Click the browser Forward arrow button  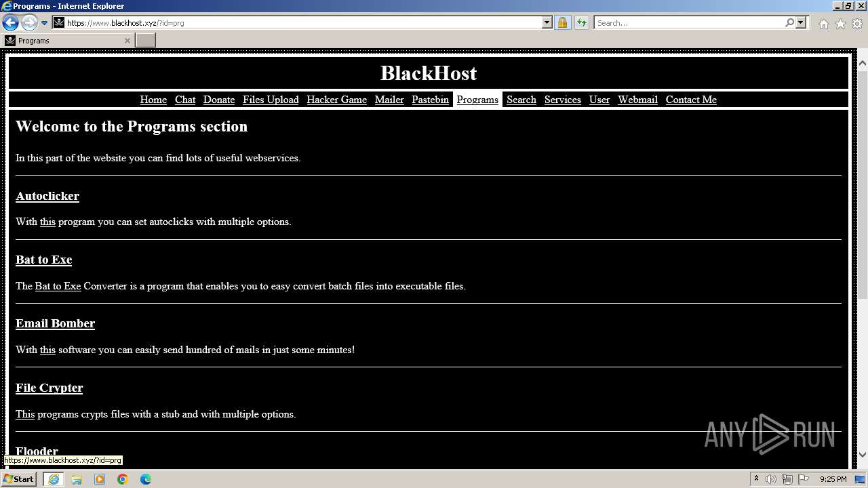(x=28, y=22)
